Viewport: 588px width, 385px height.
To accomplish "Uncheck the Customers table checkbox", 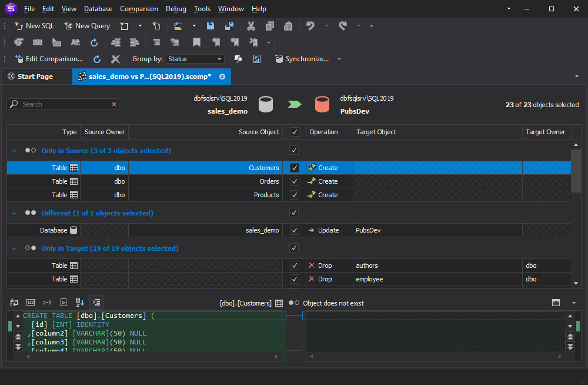I will [295, 168].
